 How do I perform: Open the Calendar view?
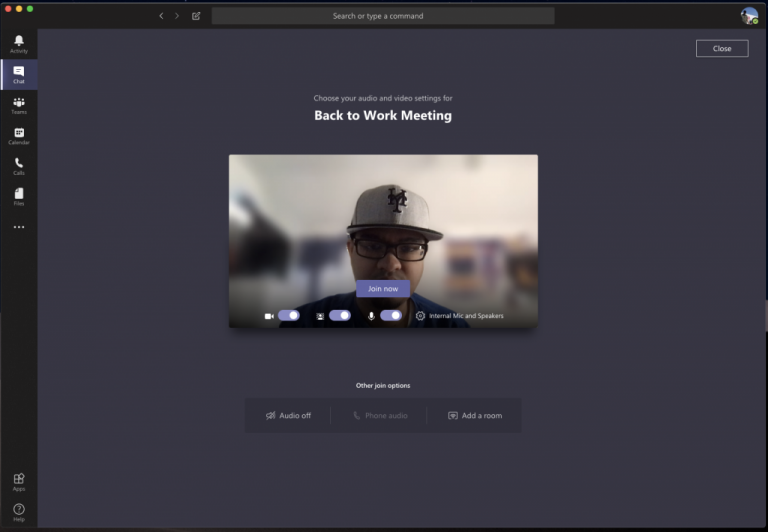(x=19, y=136)
